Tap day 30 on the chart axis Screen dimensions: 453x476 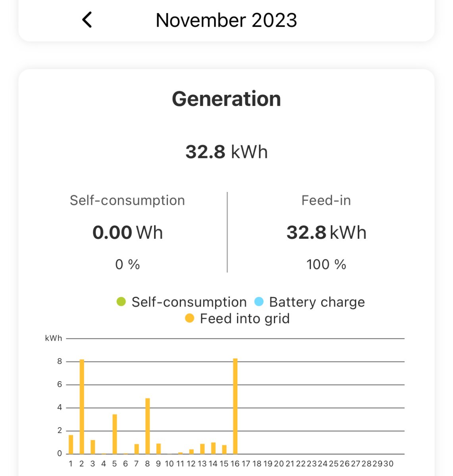388,464
